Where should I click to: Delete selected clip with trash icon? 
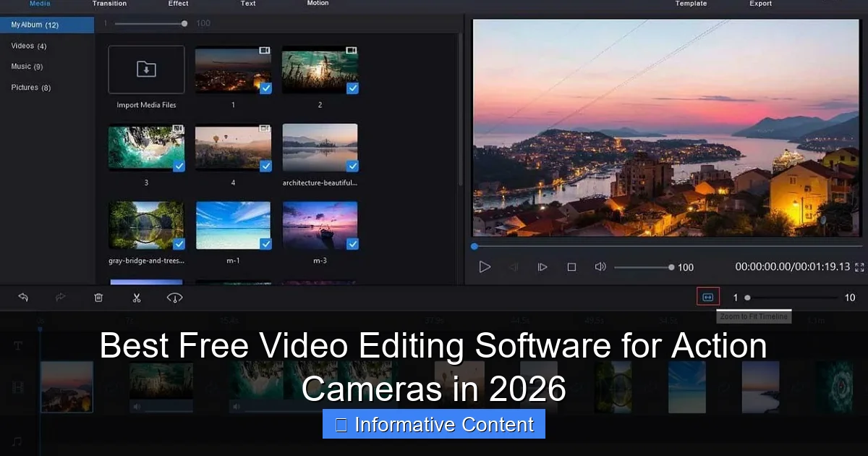pyautogui.click(x=98, y=297)
